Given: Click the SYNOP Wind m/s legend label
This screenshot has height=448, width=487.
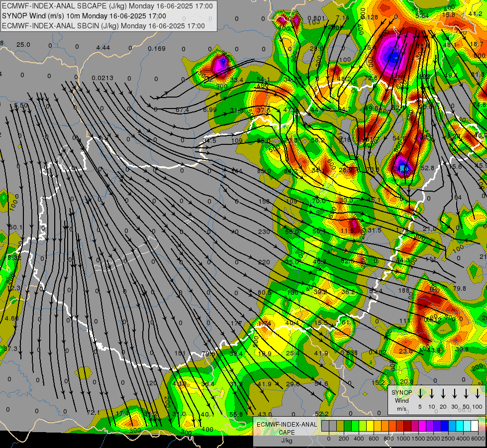Looking at the screenshot, I should tap(401, 400).
